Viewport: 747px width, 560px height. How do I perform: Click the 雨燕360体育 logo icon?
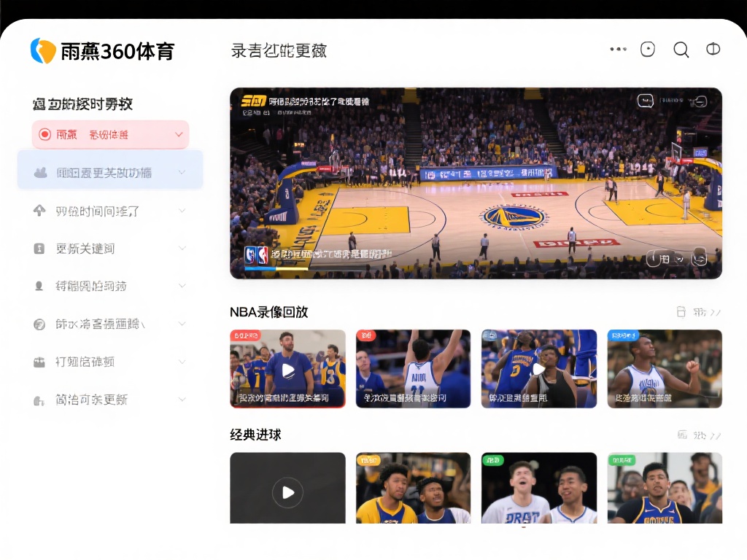click(x=43, y=51)
